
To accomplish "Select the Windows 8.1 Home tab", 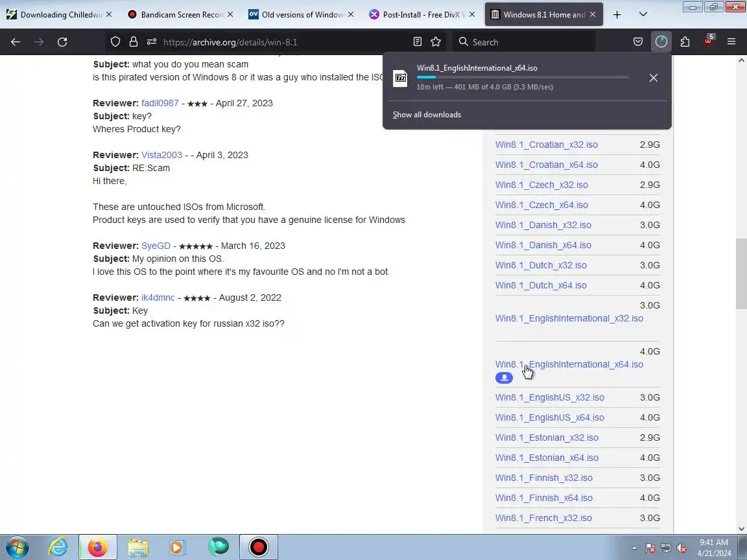I will pyautogui.click(x=543, y=15).
